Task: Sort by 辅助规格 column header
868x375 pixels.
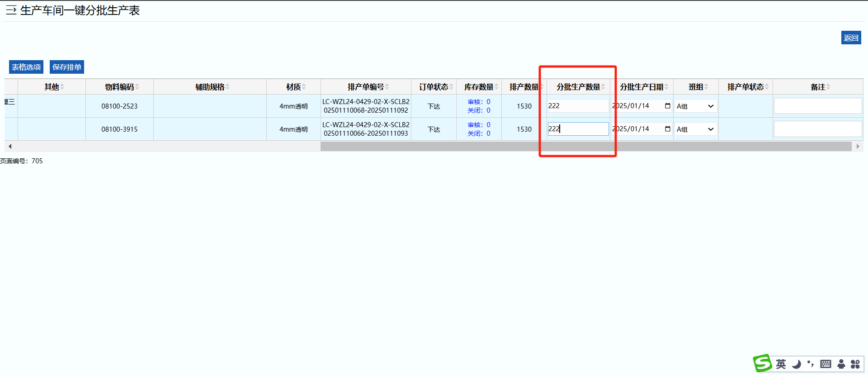Action: pyautogui.click(x=210, y=87)
